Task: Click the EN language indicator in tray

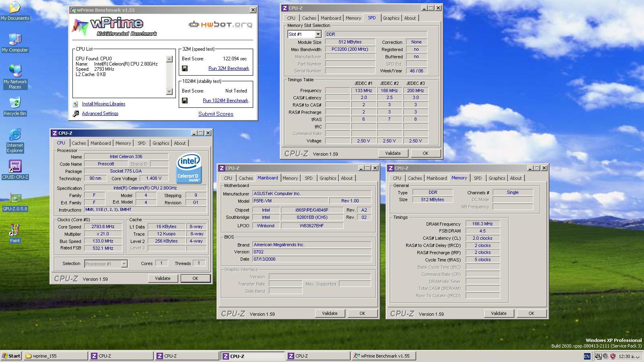Action: pyautogui.click(x=587, y=356)
